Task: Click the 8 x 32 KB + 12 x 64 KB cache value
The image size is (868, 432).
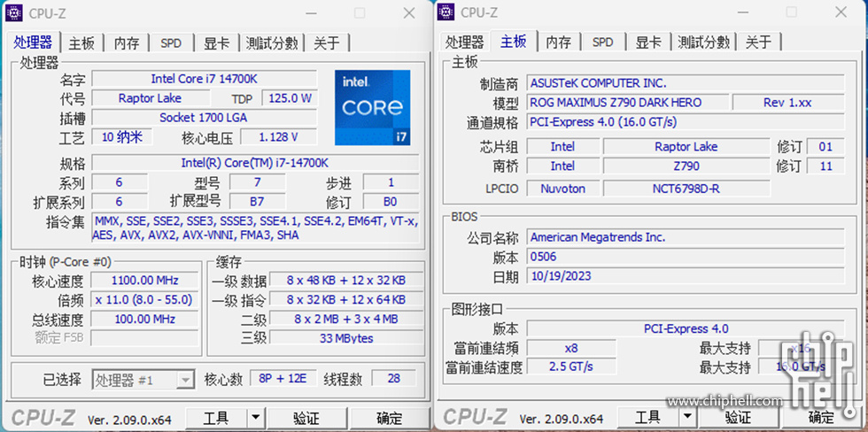Action: coord(346,300)
